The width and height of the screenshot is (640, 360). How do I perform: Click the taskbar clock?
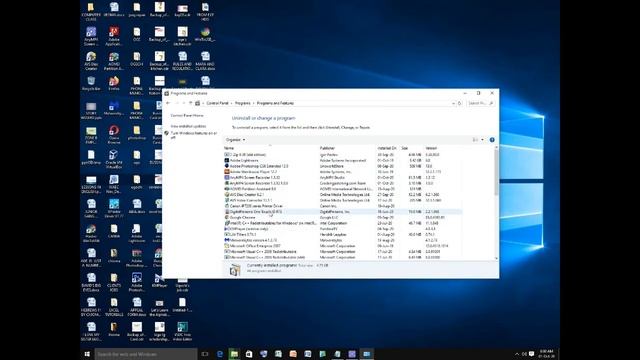[547, 354]
